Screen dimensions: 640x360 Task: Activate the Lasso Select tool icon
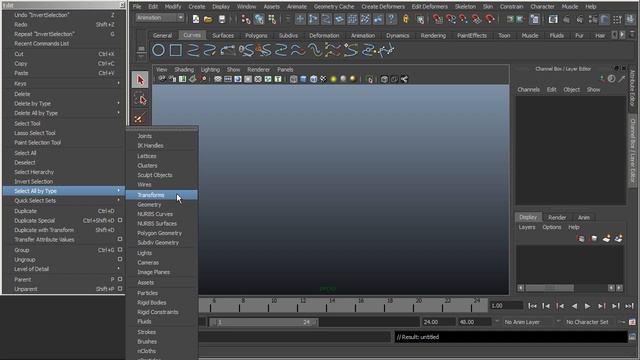tap(140, 100)
